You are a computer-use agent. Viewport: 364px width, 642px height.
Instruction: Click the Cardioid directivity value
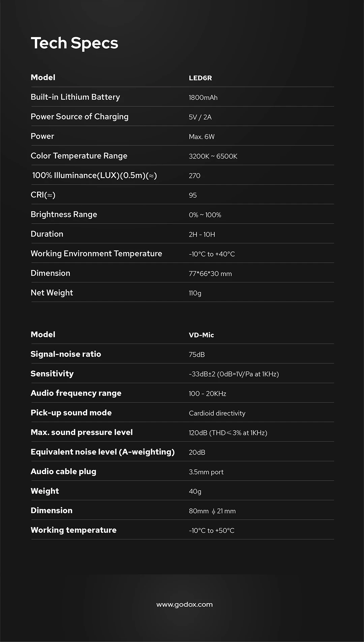(217, 413)
